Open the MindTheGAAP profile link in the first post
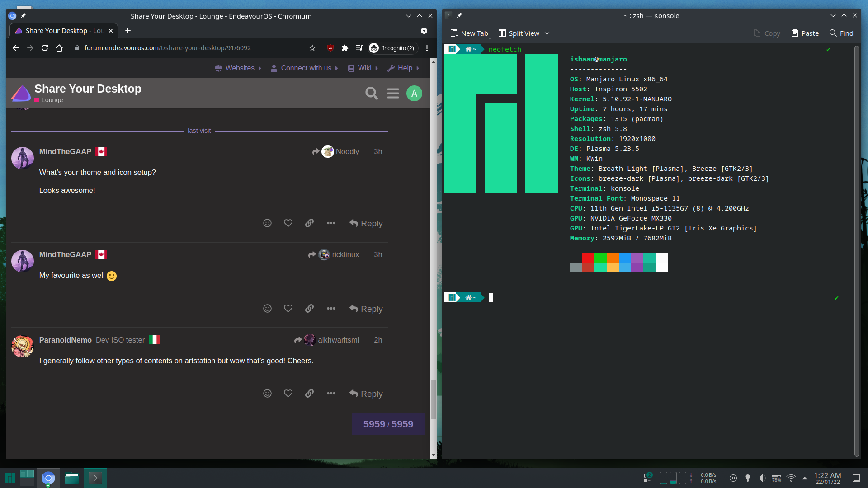The image size is (868, 488). coord(65,152)
